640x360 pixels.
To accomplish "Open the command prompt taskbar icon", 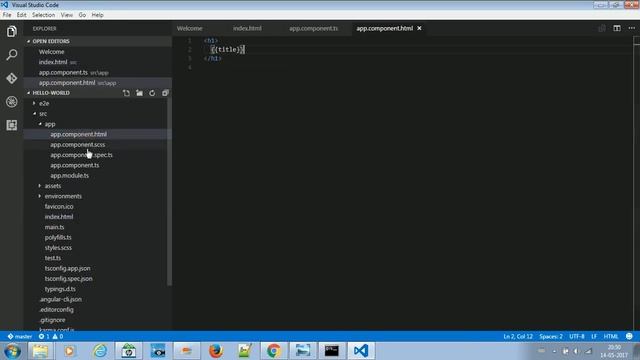I will [332, 351].
